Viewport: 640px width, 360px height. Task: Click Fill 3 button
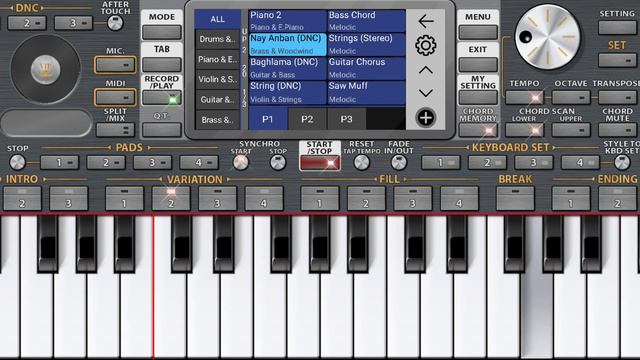412,198
